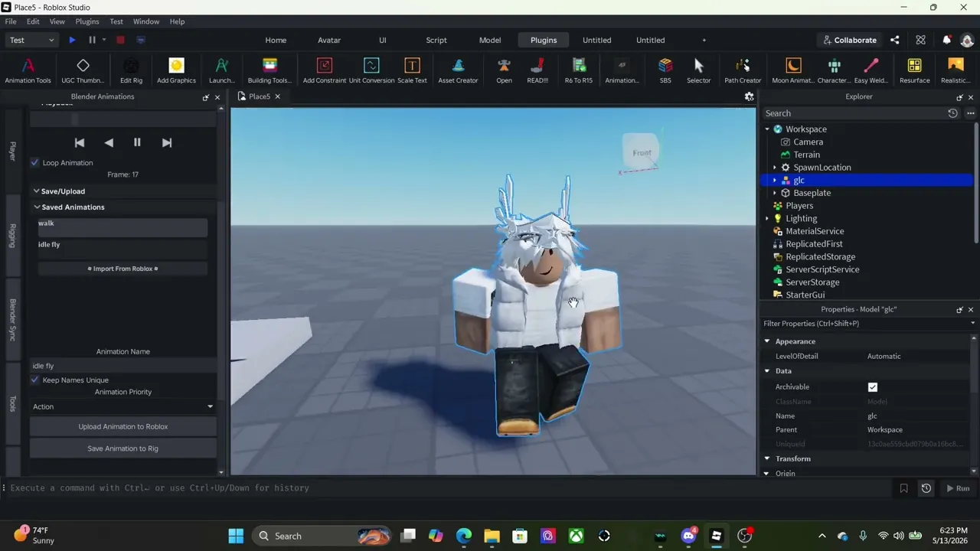The image size is (980, 551).
Task: Click the Launch plugin icon
Action: tap(221, 70)
